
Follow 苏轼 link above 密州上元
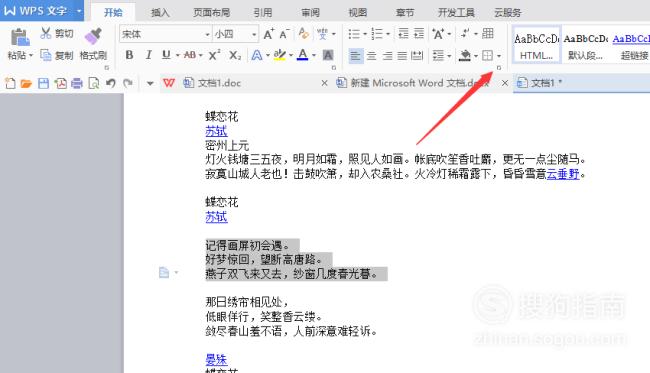[x=216, y=131]
